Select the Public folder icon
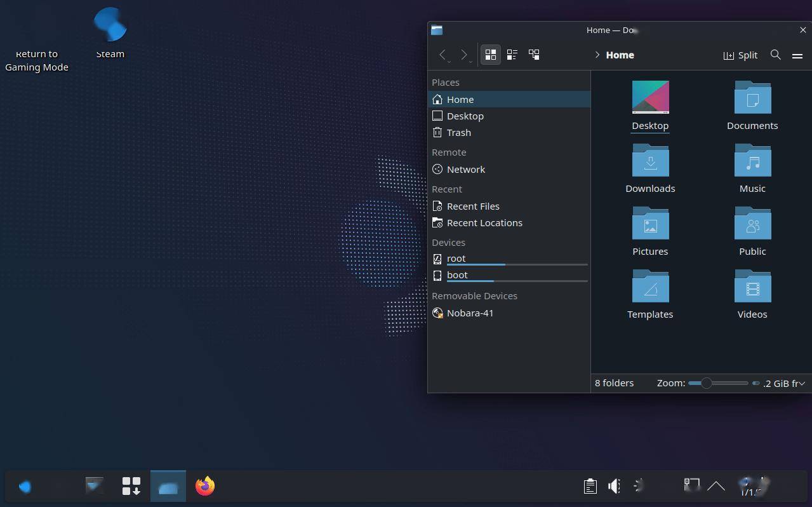Viewport: 812px width, 507px height. pos(752,222)
